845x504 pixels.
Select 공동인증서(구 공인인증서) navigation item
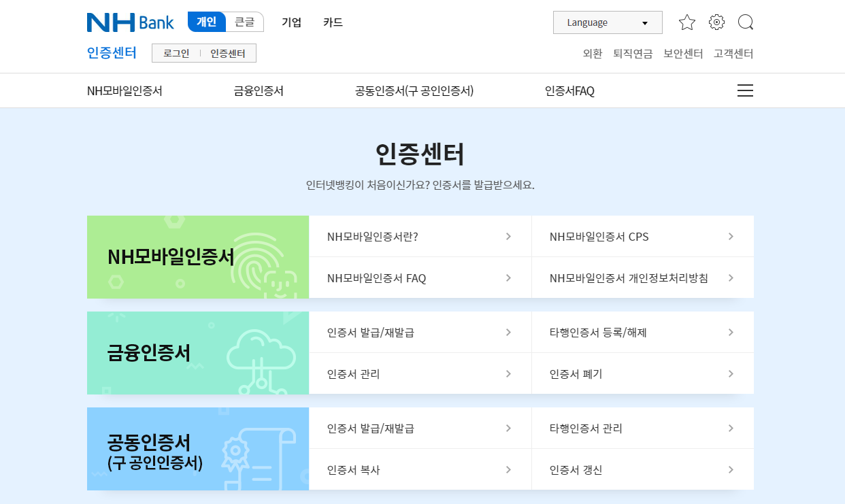click(x=414, y=90)
